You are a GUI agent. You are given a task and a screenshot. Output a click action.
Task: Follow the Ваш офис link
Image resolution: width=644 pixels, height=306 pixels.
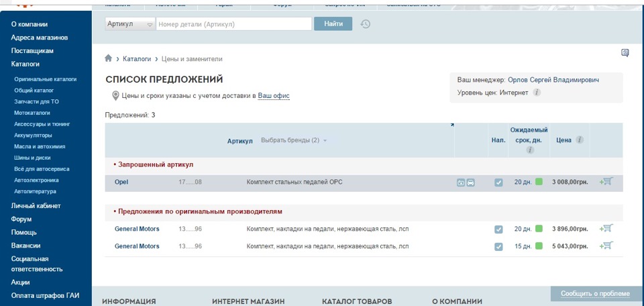(x=274, y=96)
